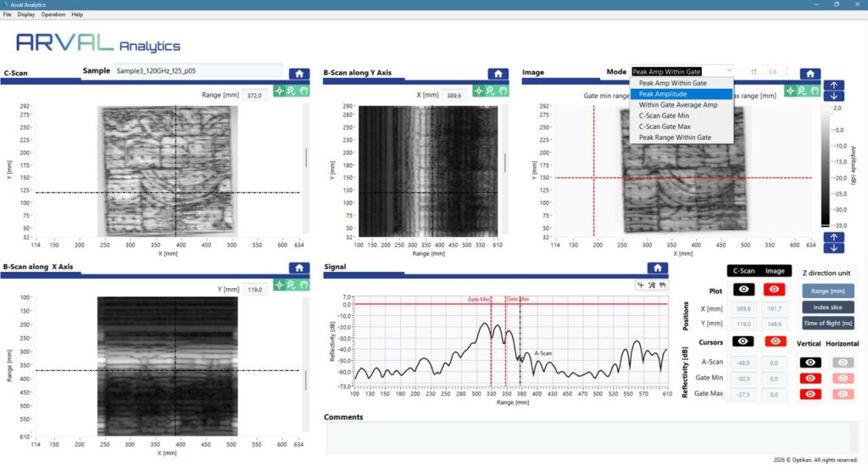This screenshot has height=465, width=868.
Task: Click pan hand tool in Signal plot toolbar
Action: pyautogui.click(x=662, y=285)
